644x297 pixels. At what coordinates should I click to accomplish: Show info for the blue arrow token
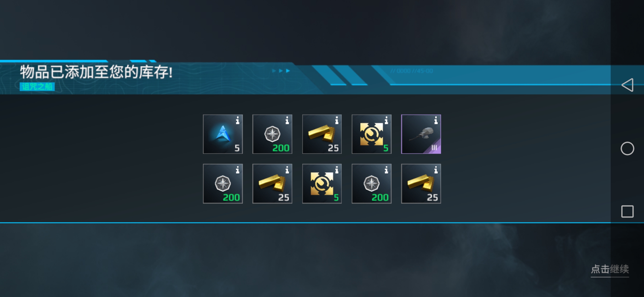coord(238,120)
